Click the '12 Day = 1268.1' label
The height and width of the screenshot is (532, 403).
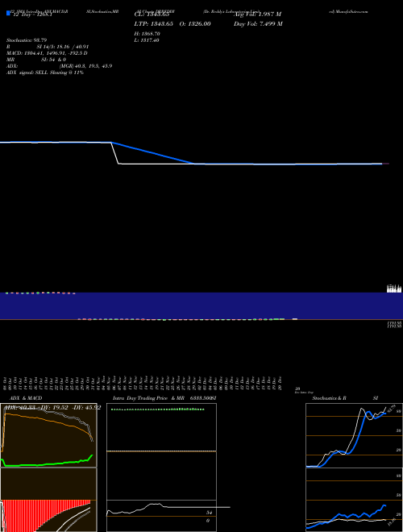tap(32, 15)
